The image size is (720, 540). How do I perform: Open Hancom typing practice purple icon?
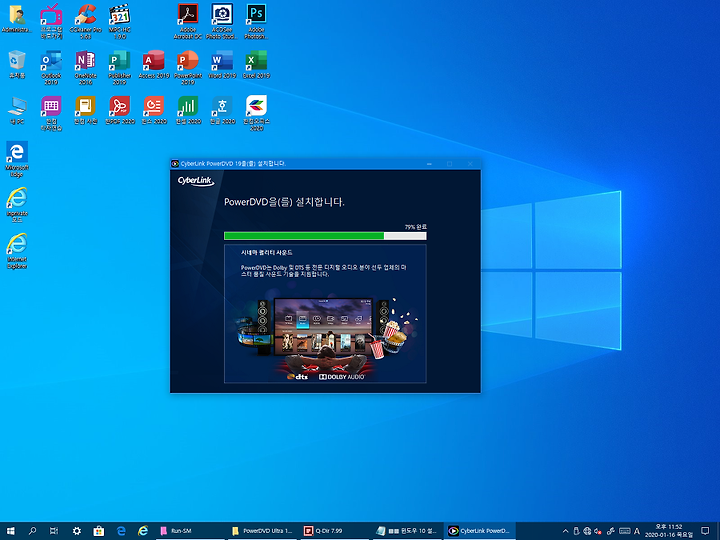click(x=51, y=113)
